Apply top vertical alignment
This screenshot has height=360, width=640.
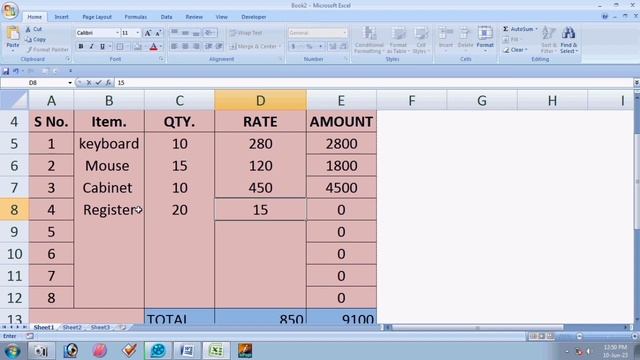pyautogui.click(x=174, y=33)
